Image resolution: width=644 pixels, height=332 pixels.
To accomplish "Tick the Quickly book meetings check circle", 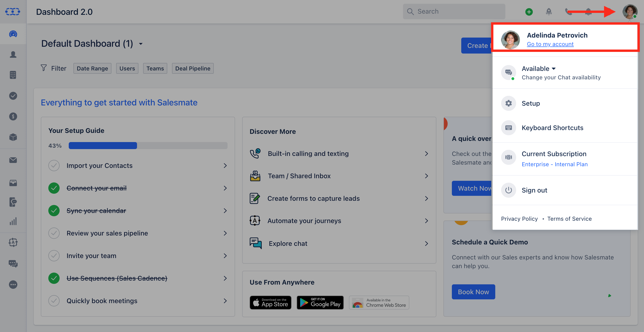I will pyautogui.click(x=54, y=301).
